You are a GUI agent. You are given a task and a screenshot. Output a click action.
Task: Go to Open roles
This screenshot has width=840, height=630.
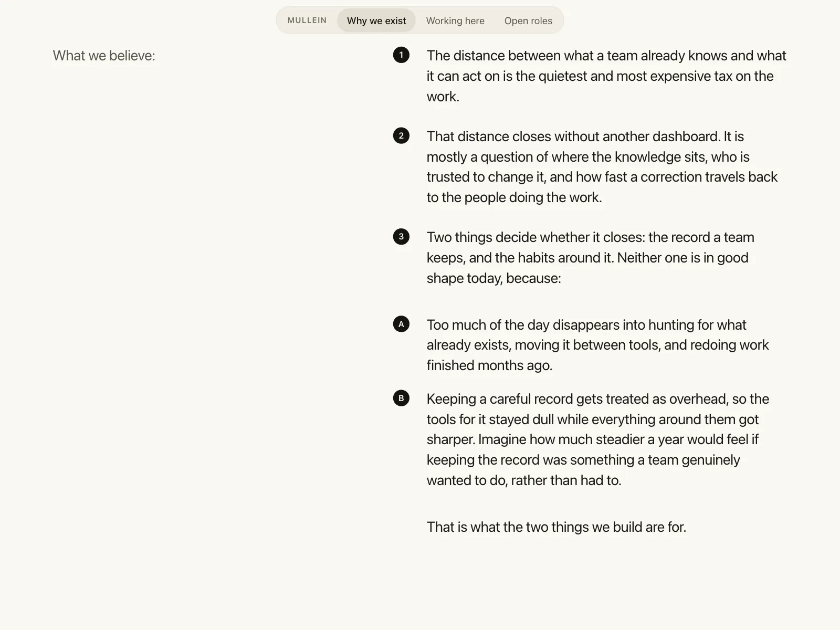[528, 20]
